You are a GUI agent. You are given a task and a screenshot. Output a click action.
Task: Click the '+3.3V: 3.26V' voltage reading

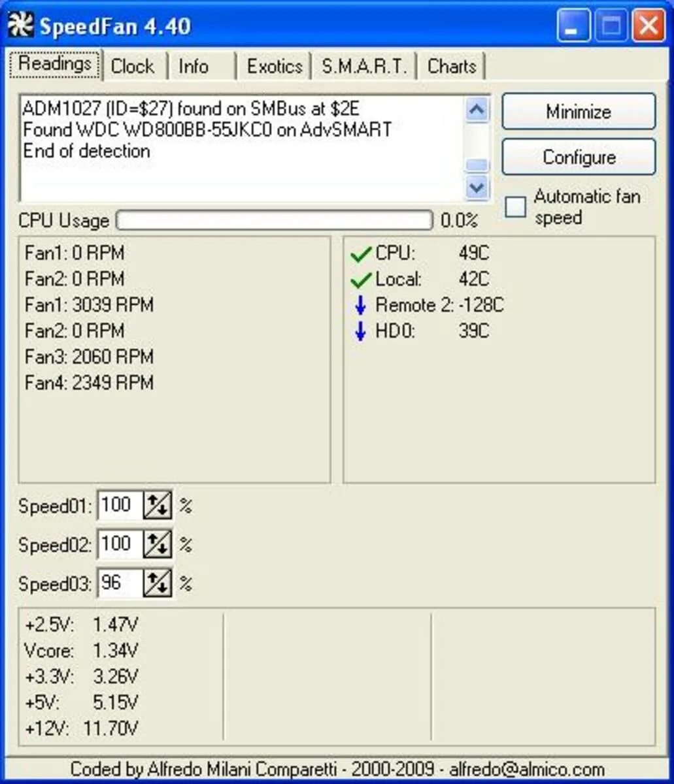pyautogui.click(x=81, y=677)
